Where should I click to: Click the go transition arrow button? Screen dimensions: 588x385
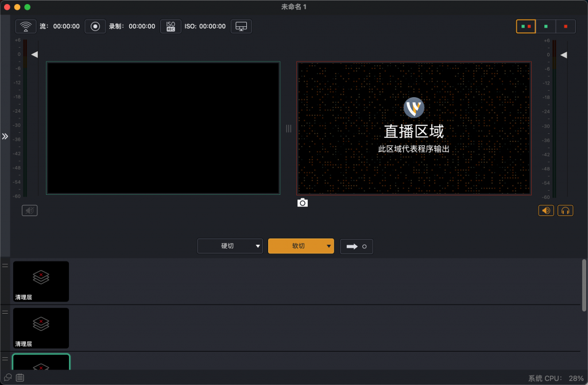point(356,246)
